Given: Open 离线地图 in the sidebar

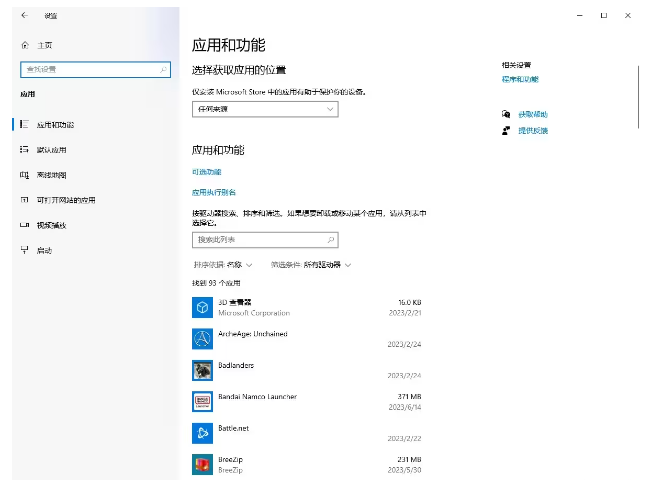Looking at the screenshot, I should point(95,175).
